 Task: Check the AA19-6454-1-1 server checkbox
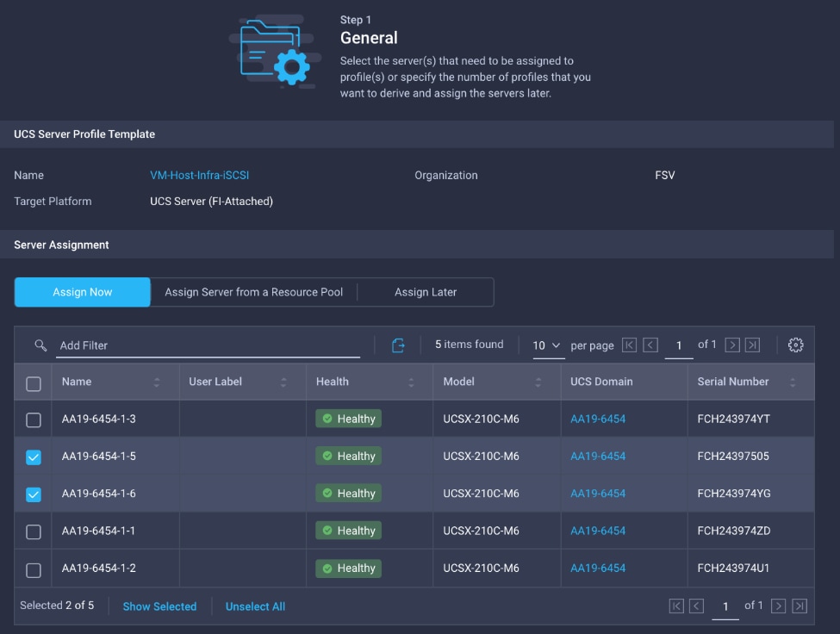(34, 531)
